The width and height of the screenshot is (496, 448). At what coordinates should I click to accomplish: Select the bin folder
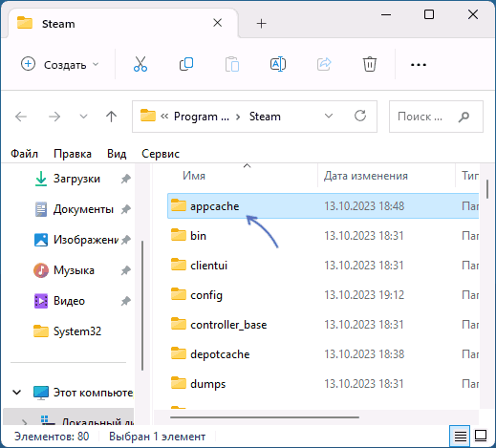(323, 236)
